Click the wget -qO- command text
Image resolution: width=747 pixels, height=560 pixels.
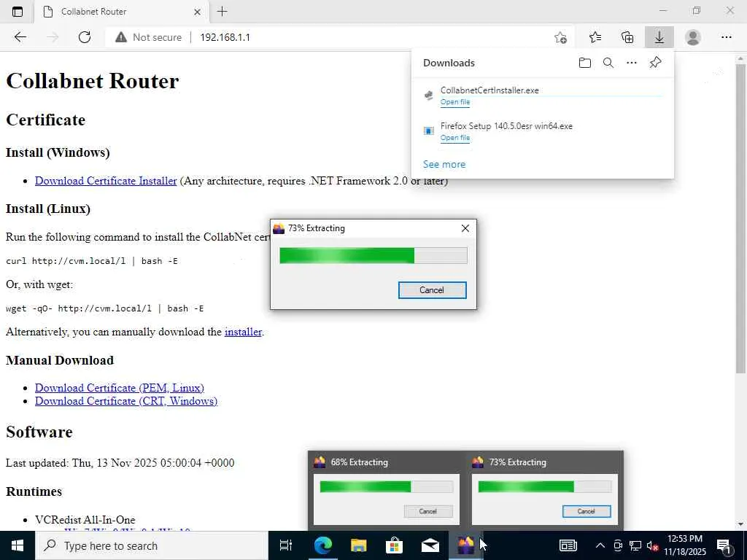(105, 308)
